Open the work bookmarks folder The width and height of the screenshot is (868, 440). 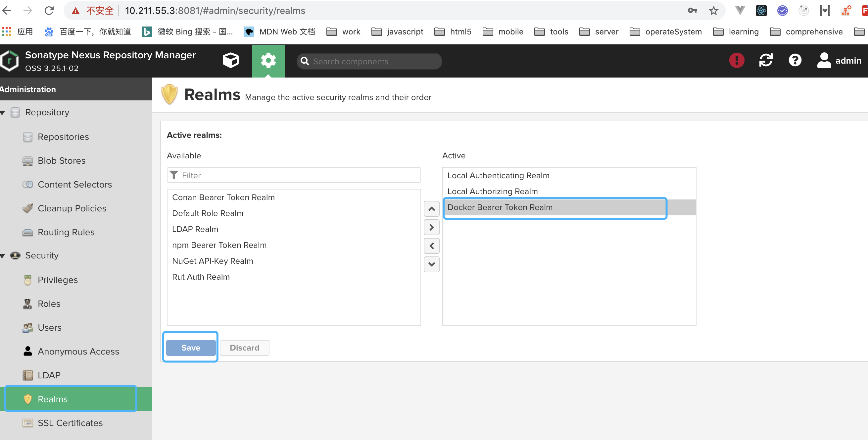[x=343, y=32]
